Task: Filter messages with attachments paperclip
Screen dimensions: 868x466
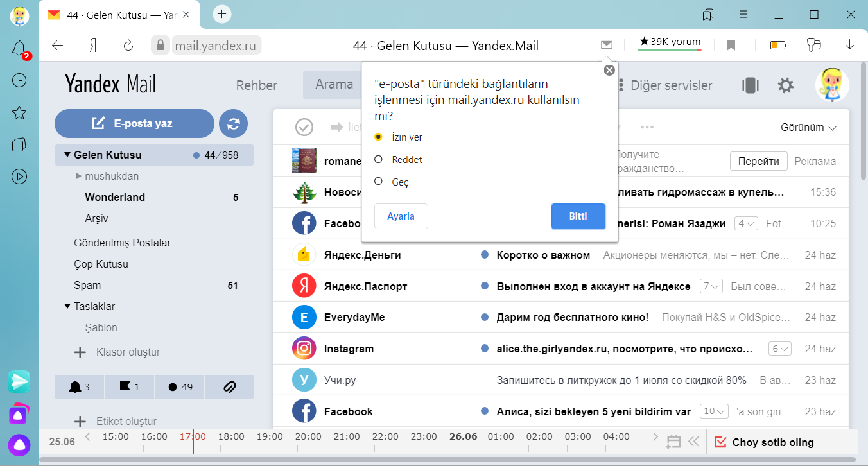Action: click(229, 386)
